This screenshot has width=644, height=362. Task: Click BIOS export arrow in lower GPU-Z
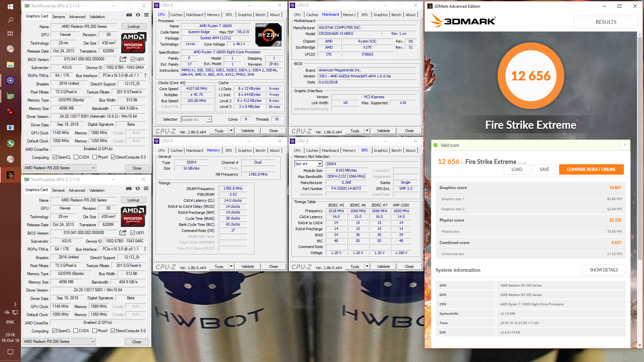(123, 233)
